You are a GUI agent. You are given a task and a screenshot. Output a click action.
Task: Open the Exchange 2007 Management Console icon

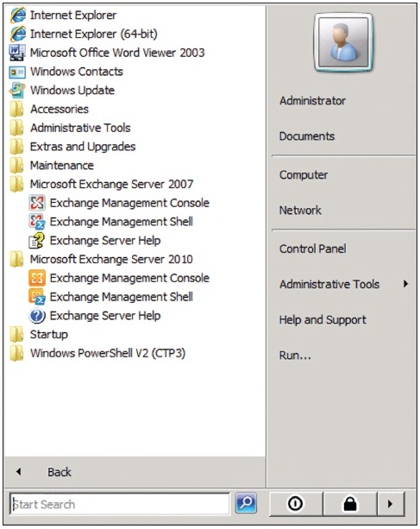37,203
